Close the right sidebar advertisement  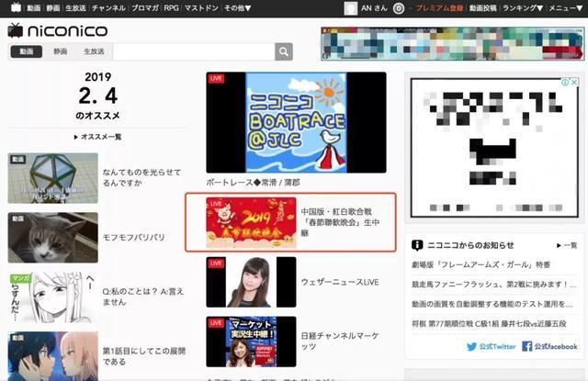573,83
